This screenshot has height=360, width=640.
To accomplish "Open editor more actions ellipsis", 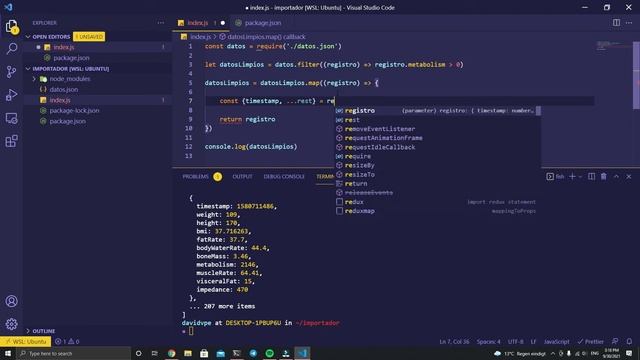I will (x=629, y=23).
